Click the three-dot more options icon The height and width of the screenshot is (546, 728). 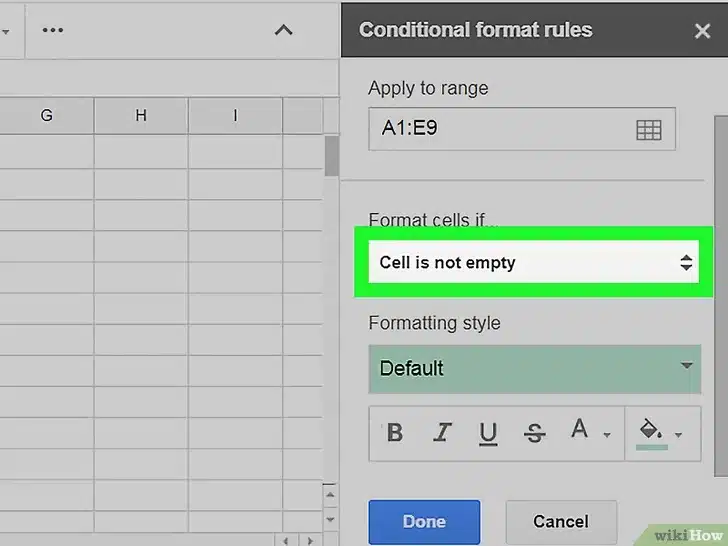(x=52, y=30)
